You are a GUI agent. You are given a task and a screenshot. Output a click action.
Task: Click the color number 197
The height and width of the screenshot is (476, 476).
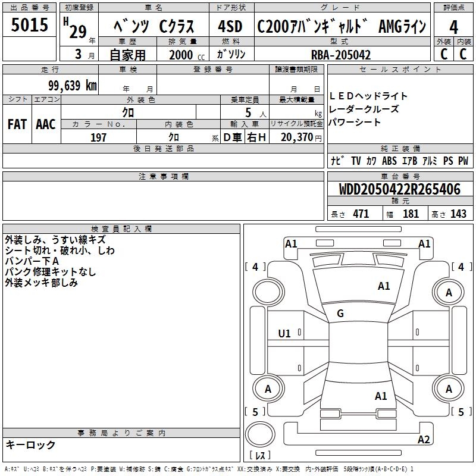tap(98, 137)
